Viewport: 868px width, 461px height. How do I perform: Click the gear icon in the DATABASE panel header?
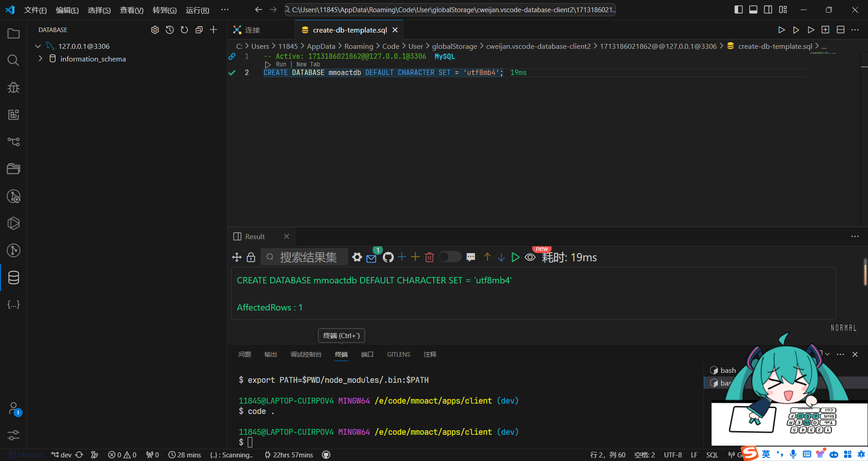point(155,30)
